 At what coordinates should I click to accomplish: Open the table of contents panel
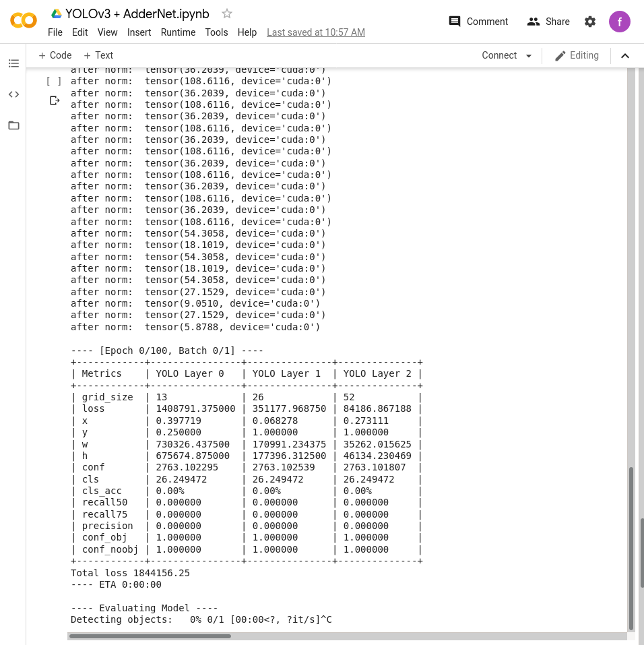(13, 63)
